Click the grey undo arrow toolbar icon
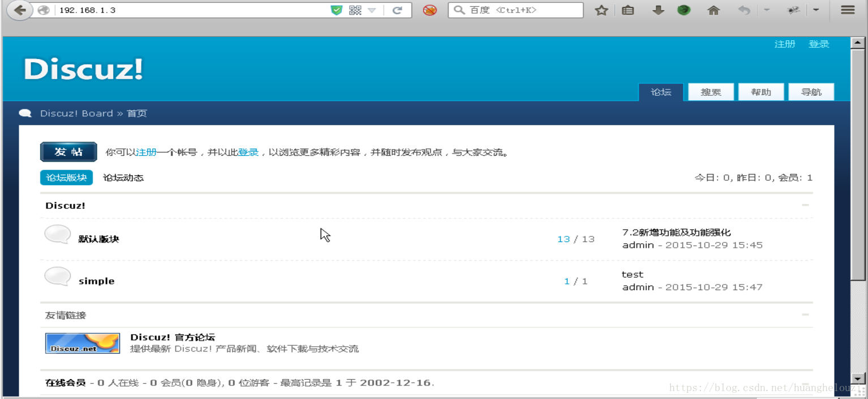Viewport: 868px width, 399px height. (745, 10)
